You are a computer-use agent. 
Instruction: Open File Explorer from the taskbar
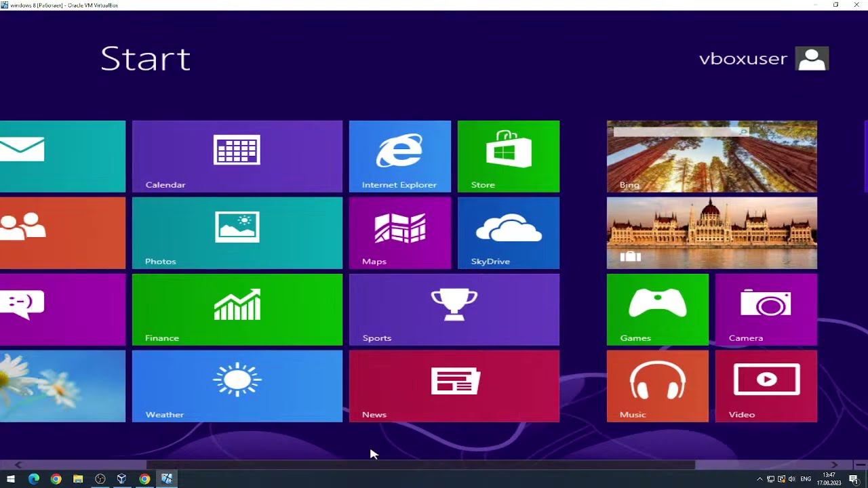tap(78, 479)
